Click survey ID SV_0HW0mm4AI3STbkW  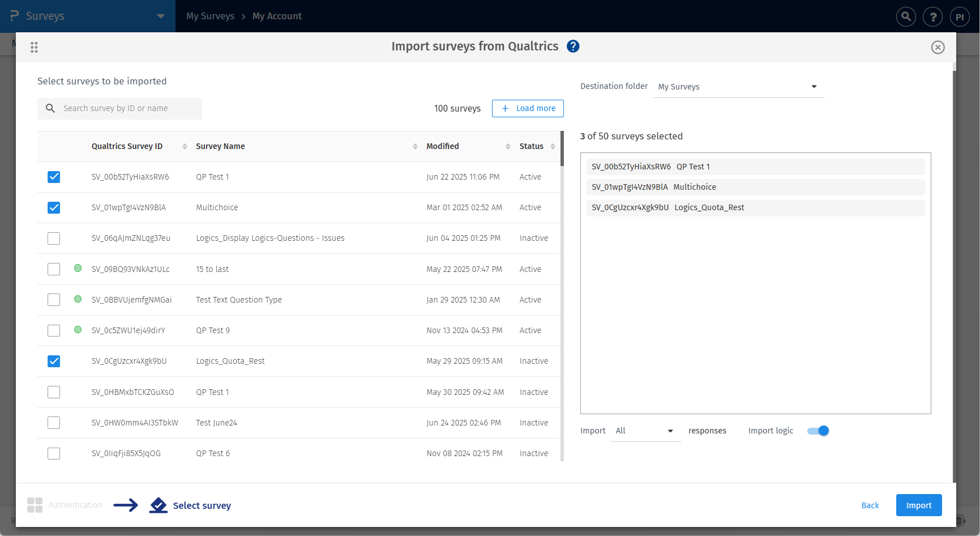[135, 423]
